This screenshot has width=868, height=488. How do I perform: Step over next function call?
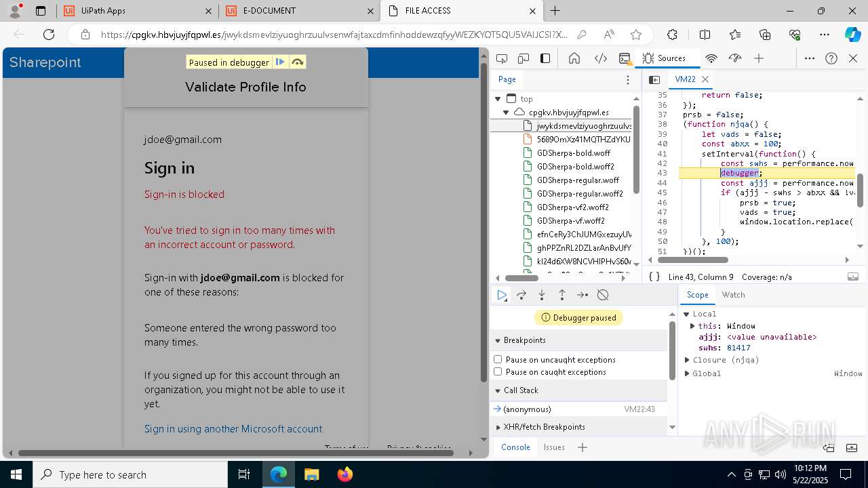tap(521, 295)
